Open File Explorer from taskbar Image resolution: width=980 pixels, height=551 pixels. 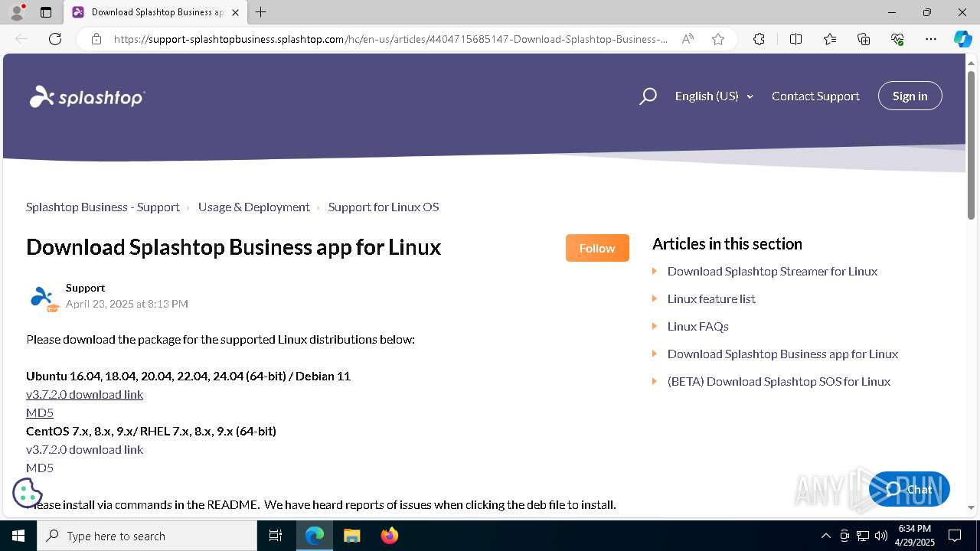coord(351,536)
